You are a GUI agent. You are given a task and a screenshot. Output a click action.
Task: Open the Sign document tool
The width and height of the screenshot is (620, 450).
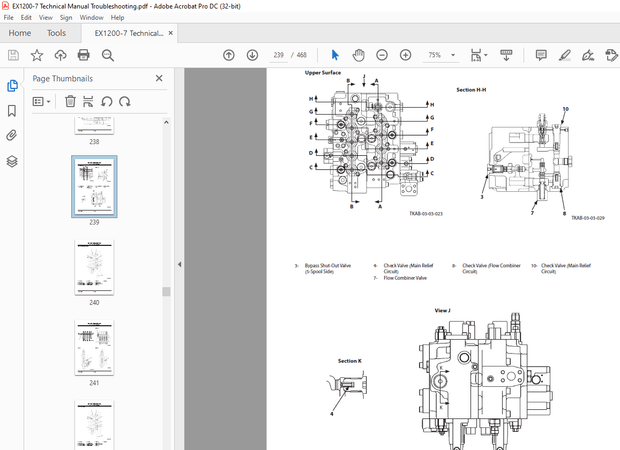588,55
